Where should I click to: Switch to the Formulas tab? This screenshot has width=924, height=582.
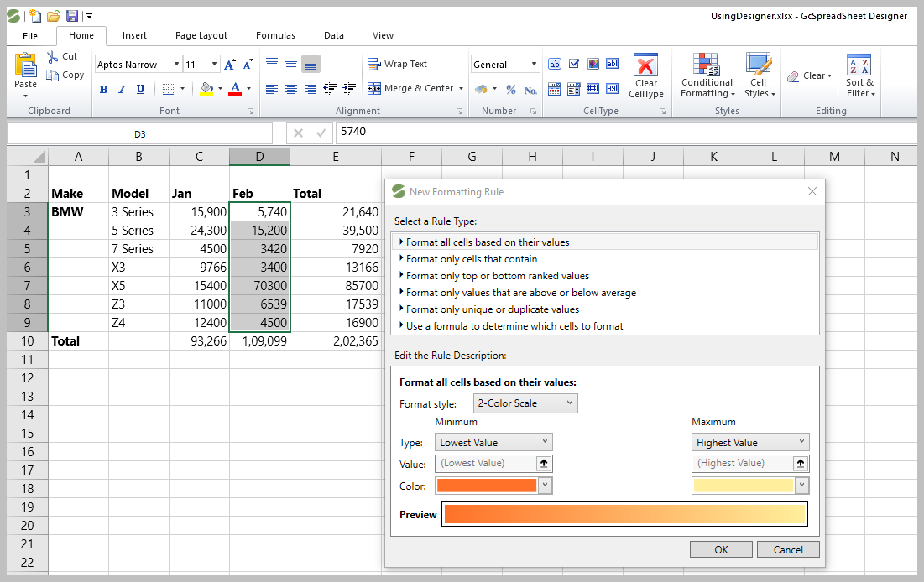click(275, 35)
